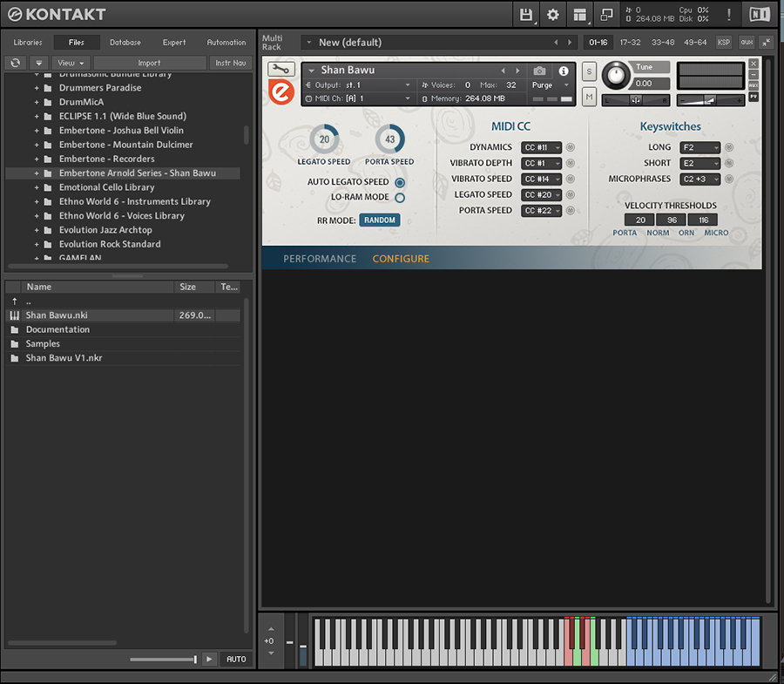The height and width of the screenshot is (684, 784).
Task: Toggle the AUTO preview button
Action: pyautogui.click(x=236, y=659)
